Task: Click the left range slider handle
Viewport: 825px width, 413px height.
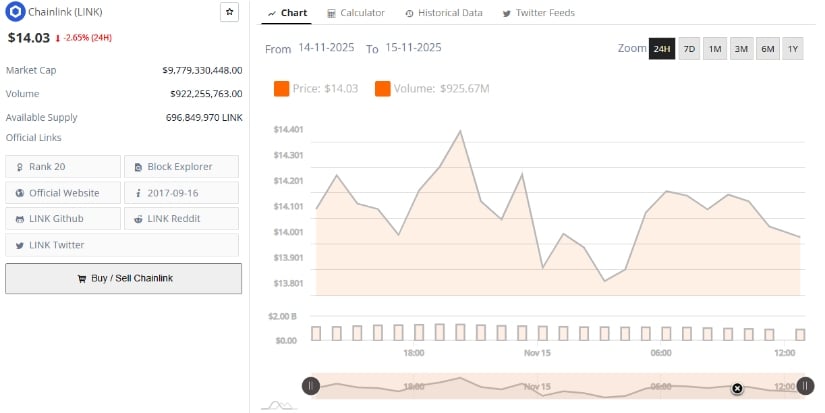Action: point(311,386)
